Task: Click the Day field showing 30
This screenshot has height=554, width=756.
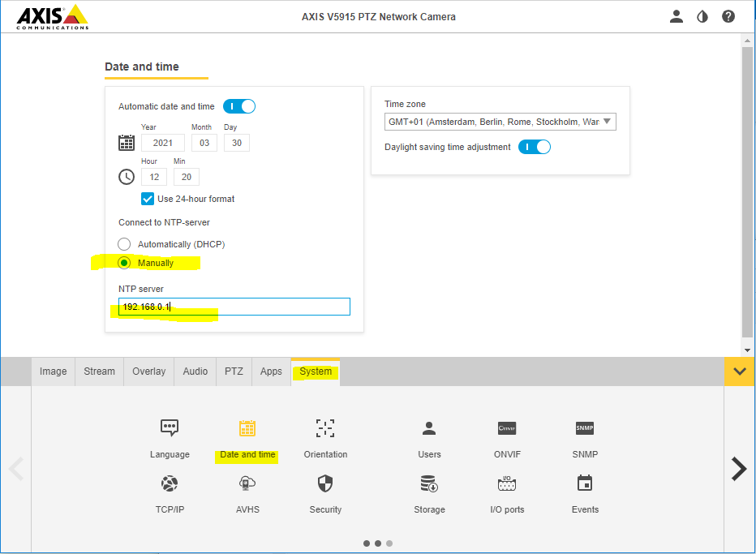Action: (x=237, y=143)
